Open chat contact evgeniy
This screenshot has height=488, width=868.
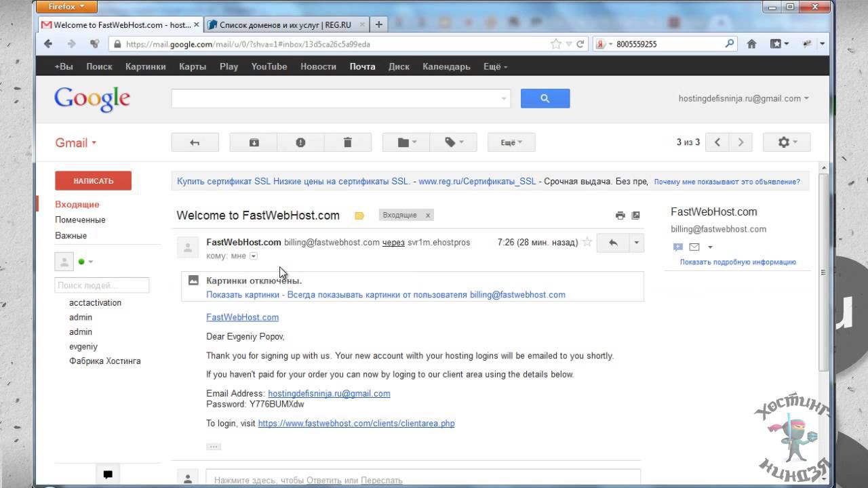click(x=83, y=346)
